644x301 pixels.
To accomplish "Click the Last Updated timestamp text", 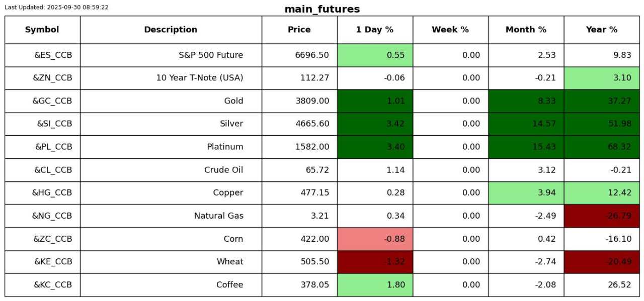I will click(x=56, y=8).
